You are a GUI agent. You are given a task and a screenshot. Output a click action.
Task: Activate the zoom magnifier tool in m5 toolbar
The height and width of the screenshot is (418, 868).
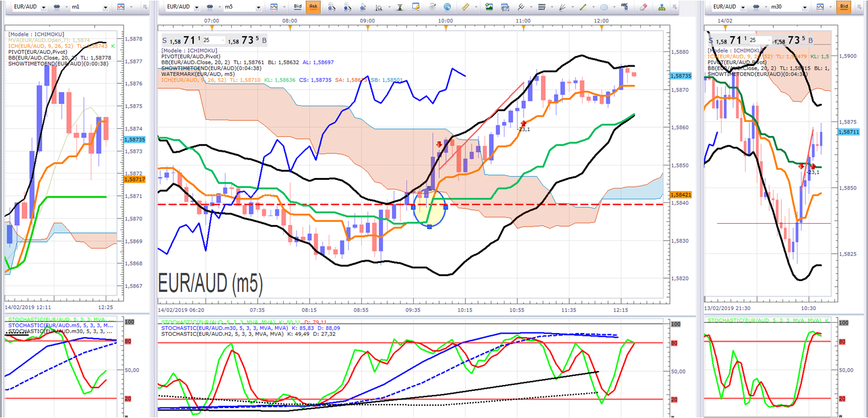click(379, 8)
